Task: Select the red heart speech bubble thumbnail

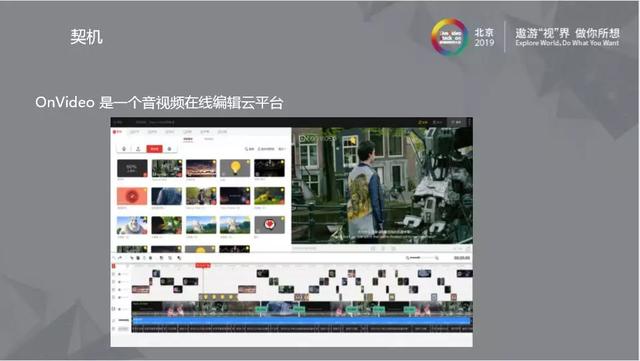Action: click(x=269, y=225)
